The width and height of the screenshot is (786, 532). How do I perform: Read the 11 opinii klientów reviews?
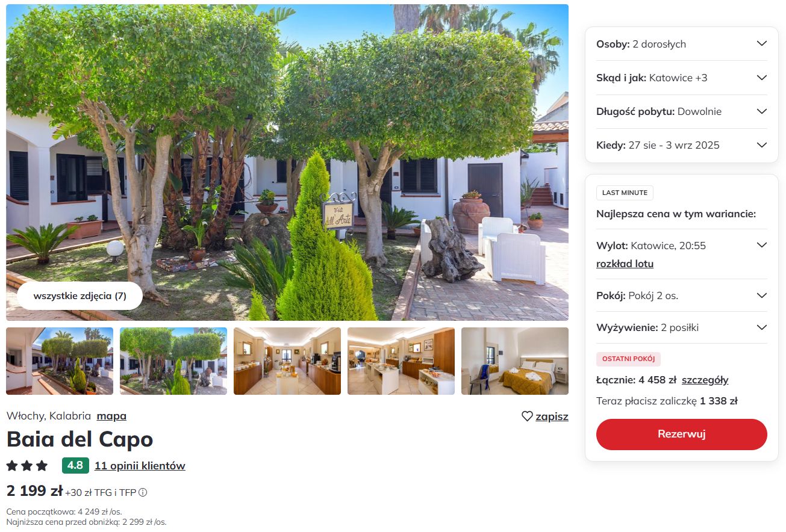tap(140, 466)
